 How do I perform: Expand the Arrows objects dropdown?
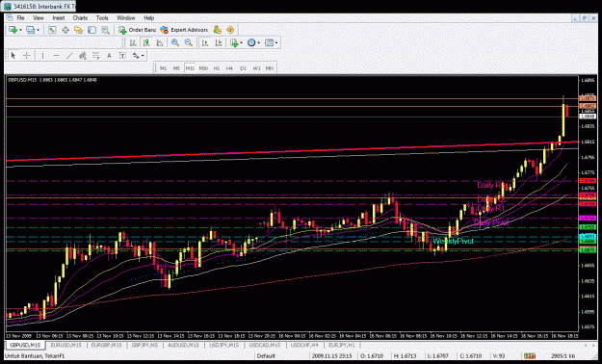pos(143,56)
